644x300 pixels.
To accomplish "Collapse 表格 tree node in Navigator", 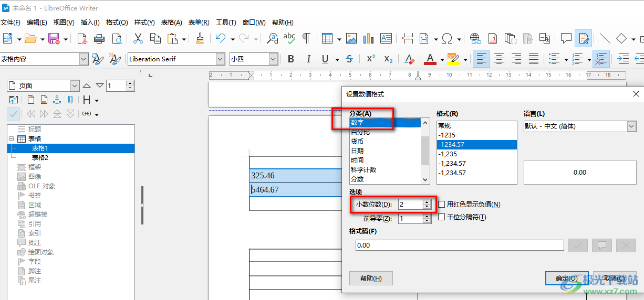I will (11, 139).
